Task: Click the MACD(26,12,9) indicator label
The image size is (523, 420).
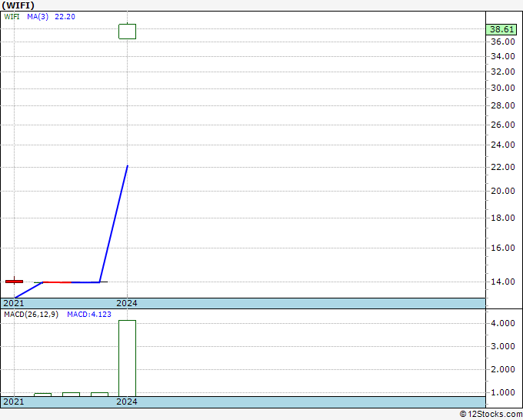Action: click(31, 315)
